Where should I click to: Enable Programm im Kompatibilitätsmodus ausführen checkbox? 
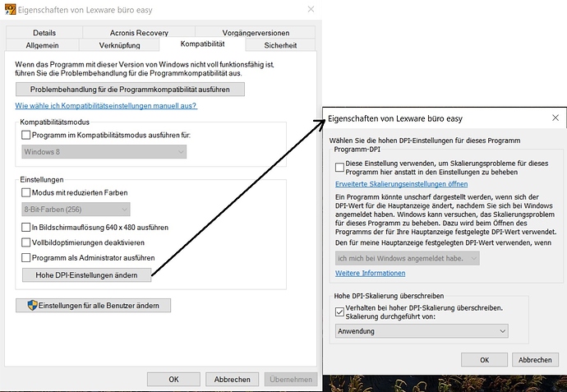(x=25, y=135)
